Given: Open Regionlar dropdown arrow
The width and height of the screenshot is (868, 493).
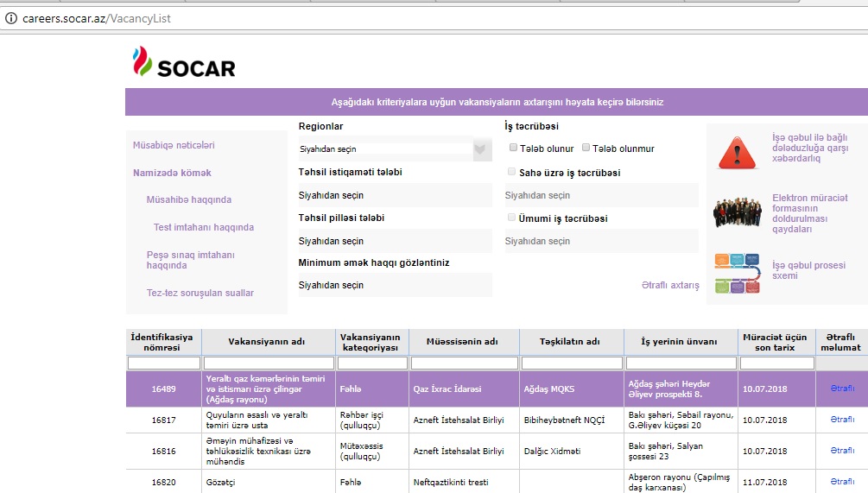Looking at the screenshot, I should 480,149.
